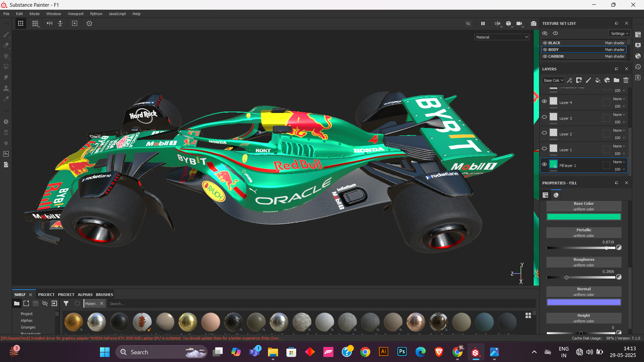Open Photoshop from the Windows taskbar
Image resolution: width=644 pixels, height=362 pixels.
tap(402, 352)
